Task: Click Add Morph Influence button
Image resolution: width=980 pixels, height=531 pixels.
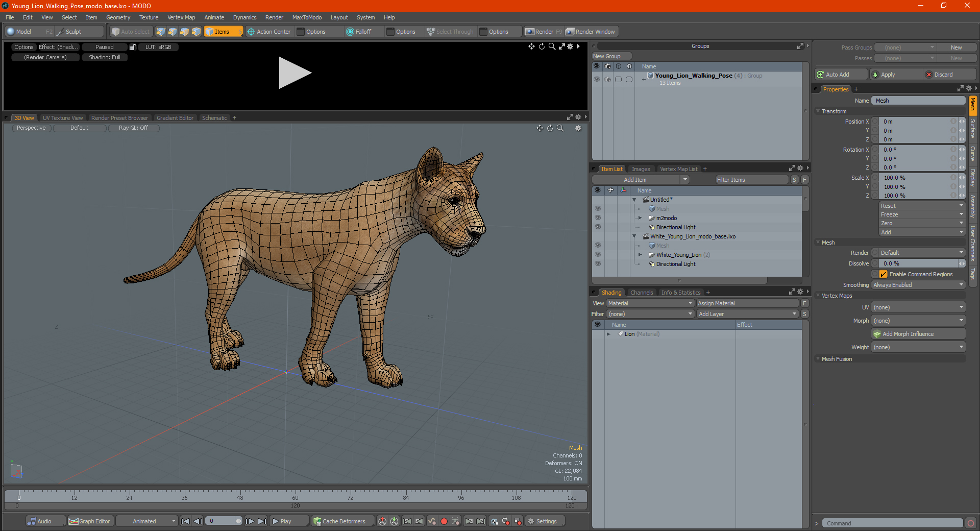Action: click(x=918, y=334)
